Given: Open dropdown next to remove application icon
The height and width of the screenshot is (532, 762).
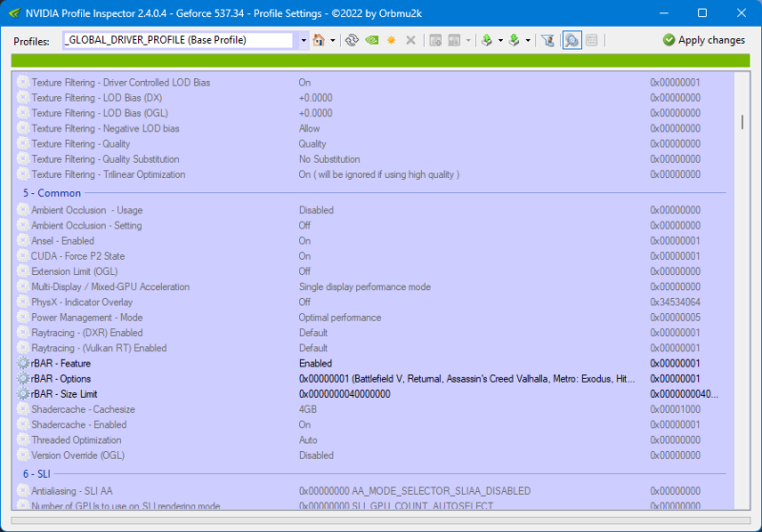Looking at the screenshot, I should (x=468, y=40).
